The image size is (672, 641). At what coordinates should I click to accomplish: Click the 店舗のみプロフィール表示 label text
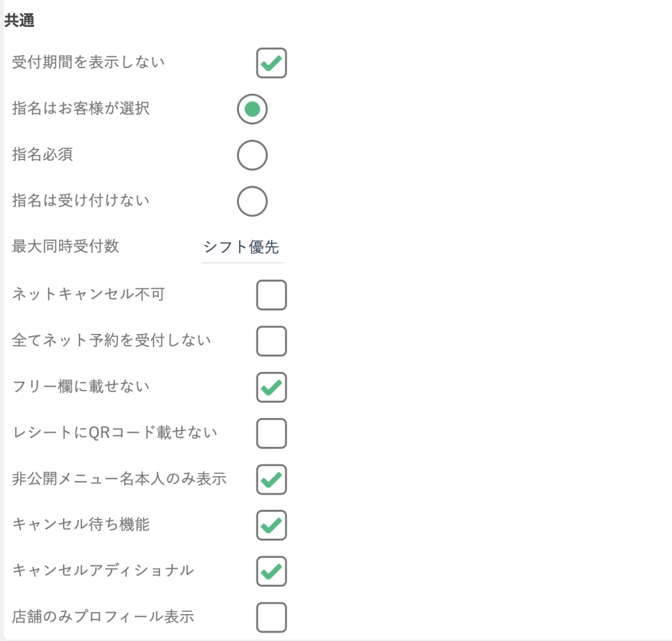103,617
